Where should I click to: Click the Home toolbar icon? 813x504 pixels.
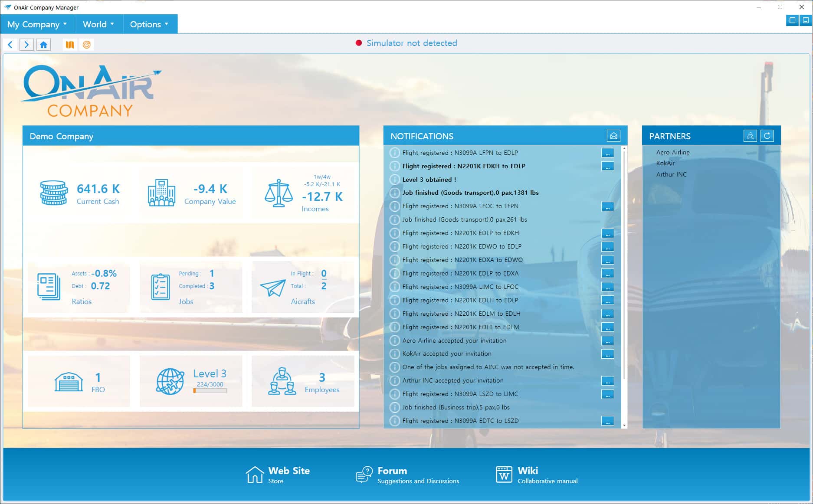[x=43, y=45]
